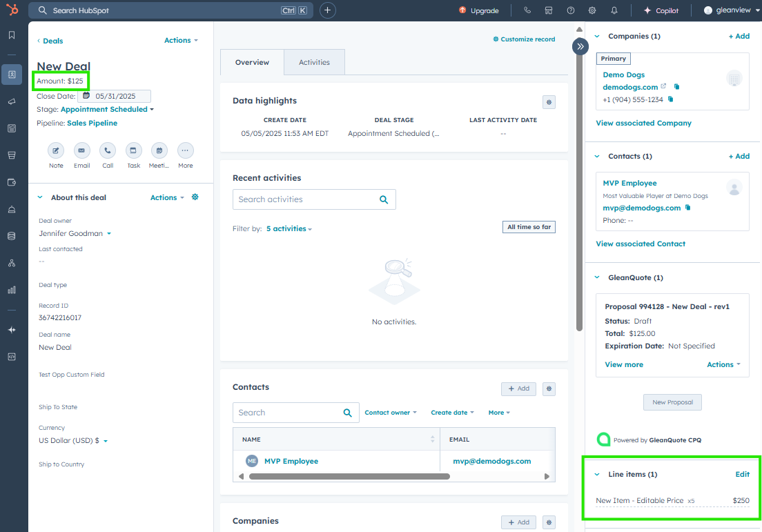This screenshot has width=762, height=532.
Task: Open About this deal gear settings
Action: pyautogui.click(x=195, y=197)
